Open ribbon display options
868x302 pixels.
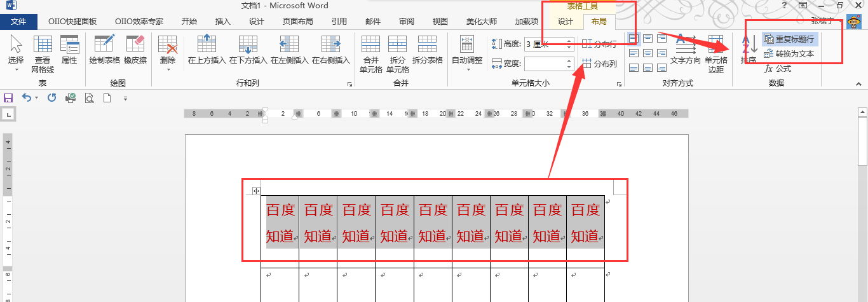point(803,6)
